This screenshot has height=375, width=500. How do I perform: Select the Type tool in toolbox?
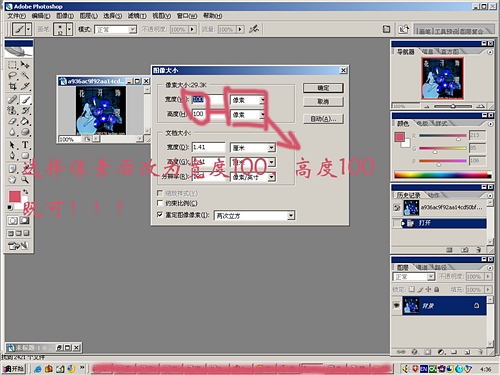[25, 145]
